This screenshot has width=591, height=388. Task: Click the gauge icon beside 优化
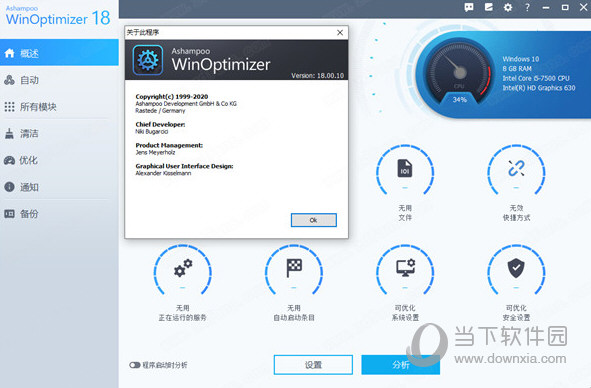(9, 160)
